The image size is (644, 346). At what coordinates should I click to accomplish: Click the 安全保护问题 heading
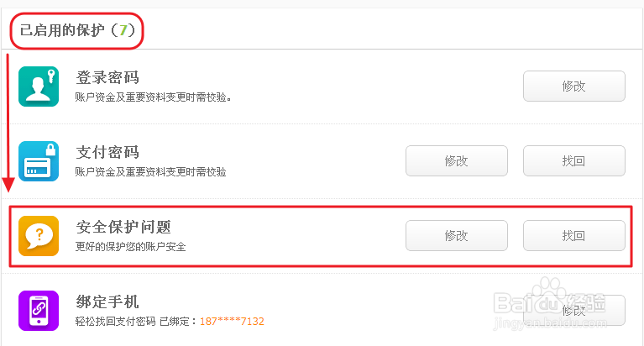coord(124,227)
